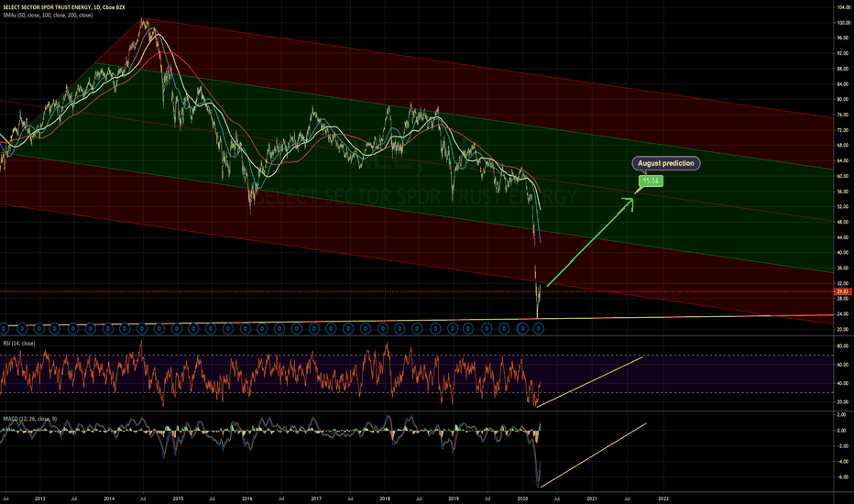Screen dimensions: 854x504
Task: Click the red 29.83 current price tag
Action: 843,291
